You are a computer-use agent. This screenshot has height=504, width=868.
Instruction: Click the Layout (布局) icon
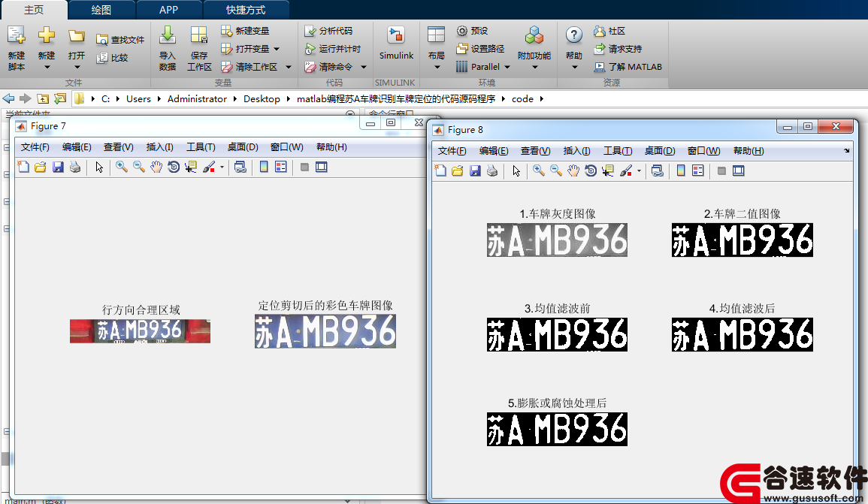[x=436, y=35]
